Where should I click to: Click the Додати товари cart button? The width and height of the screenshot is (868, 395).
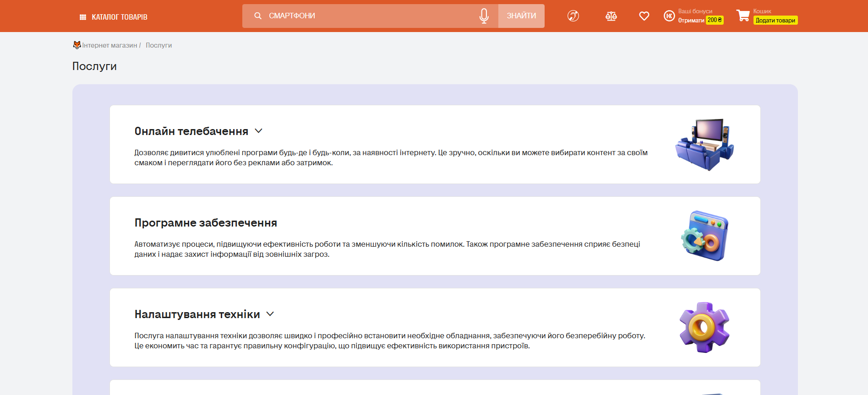(x=775, y=21)
